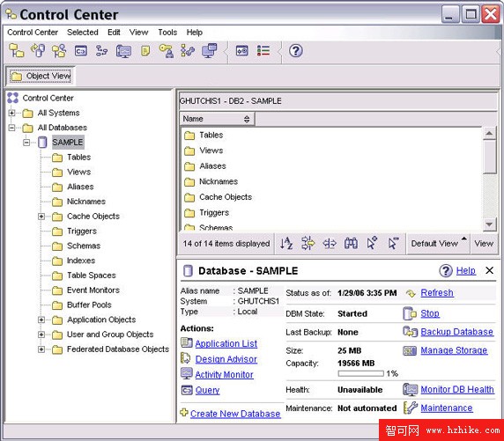This screenshot has width=504, height=441.
Task: Open the Default View dropdown
Action: coord(438,244)
